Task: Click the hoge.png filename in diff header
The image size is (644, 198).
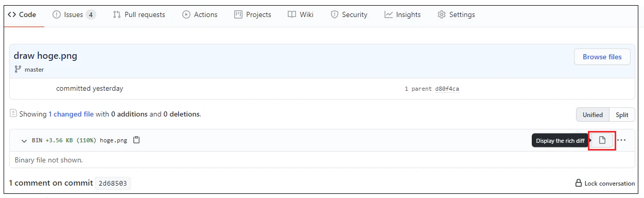Action: click(x=113, y=140)
